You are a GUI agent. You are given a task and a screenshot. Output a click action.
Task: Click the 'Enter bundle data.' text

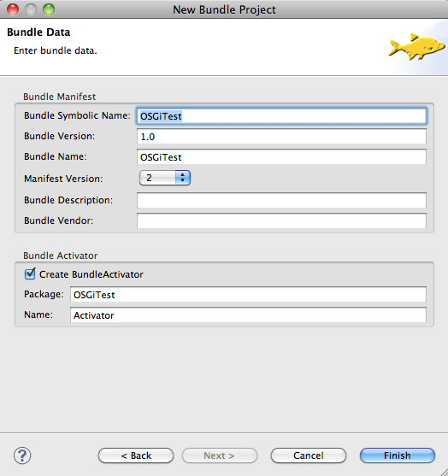coord(56,50)
